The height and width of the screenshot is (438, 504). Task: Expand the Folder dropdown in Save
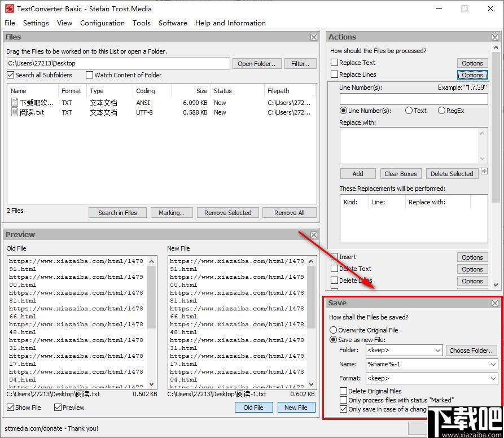pos(438,351)
